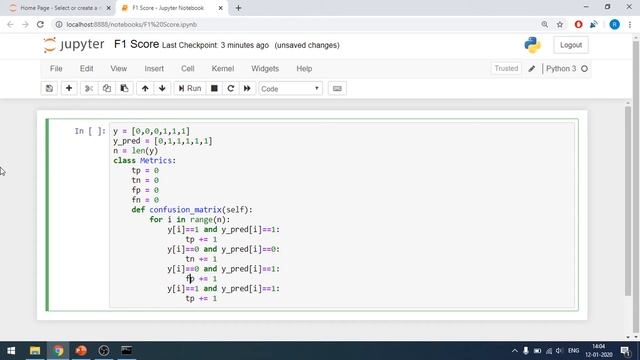Rename notebook by clicking F1 Score title

click(136, 44)
